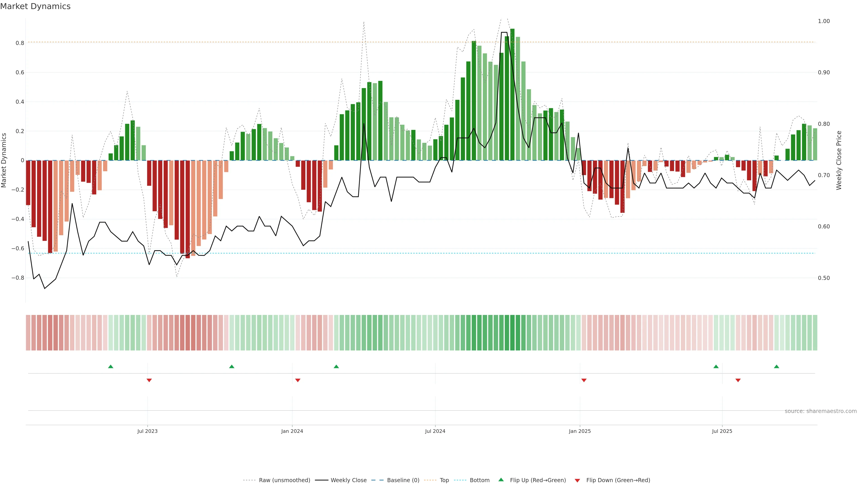
Task: Click the Flip Up triangle after Jan 2024
Action: [336, 366]
